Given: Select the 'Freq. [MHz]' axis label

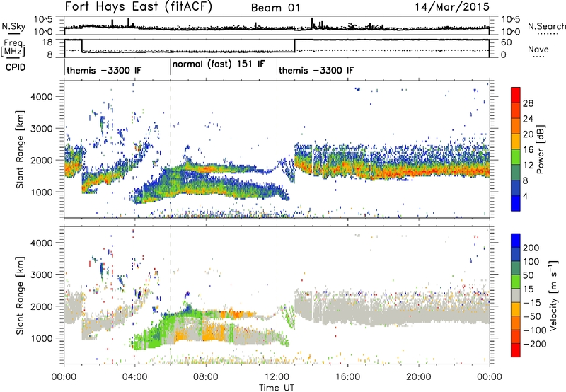Looking at the screenshot, I should pos(13,48).
